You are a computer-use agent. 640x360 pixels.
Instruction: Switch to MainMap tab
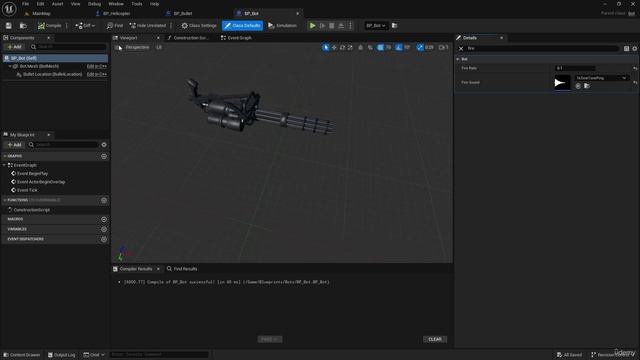(41, 13)
